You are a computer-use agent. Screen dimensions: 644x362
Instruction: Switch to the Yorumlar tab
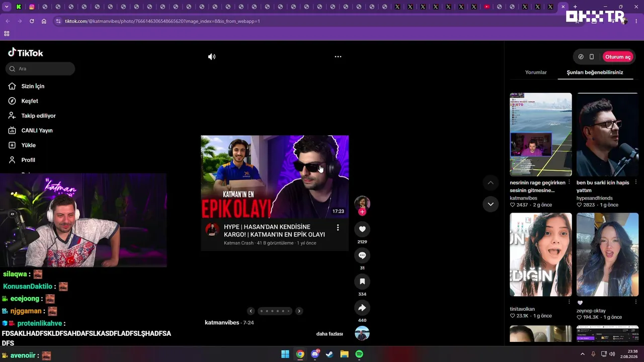pyautogui.click(x=536, y=72)
